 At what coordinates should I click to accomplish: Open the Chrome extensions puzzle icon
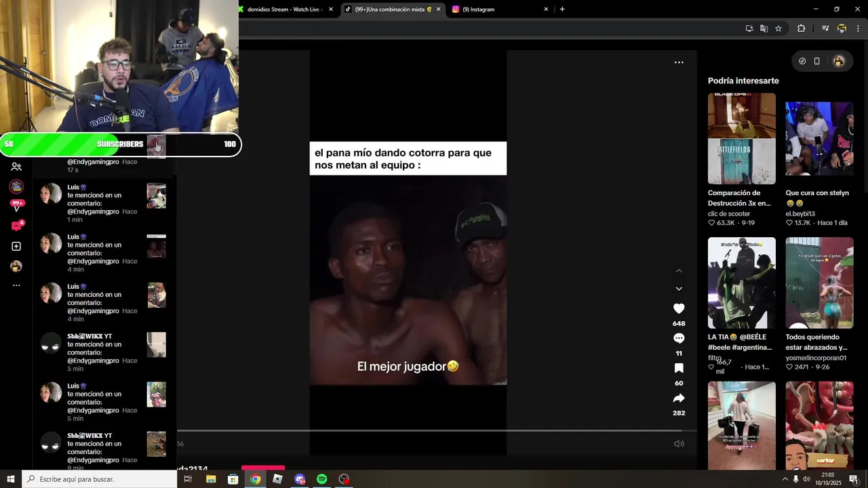(x=802, y=28)
